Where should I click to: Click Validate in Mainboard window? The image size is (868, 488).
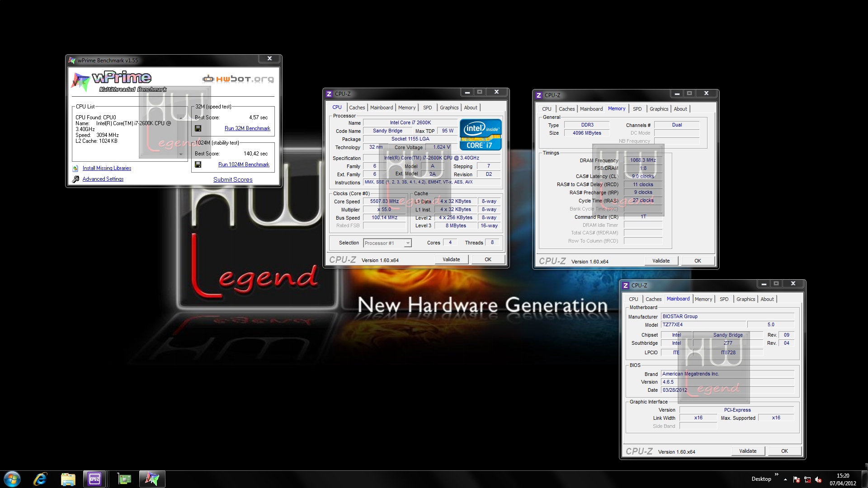click(x=748, y=451)
